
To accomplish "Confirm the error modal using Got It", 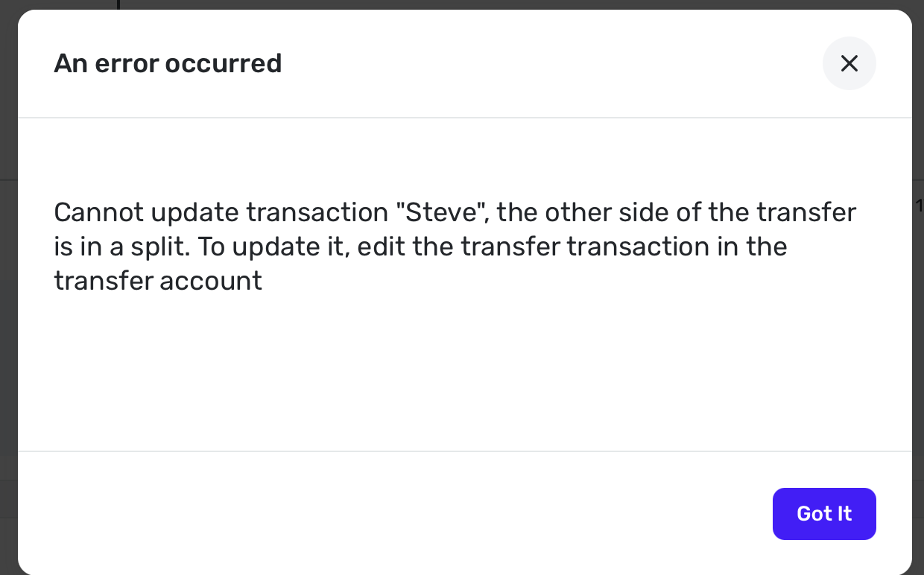I will pos(824,514).
